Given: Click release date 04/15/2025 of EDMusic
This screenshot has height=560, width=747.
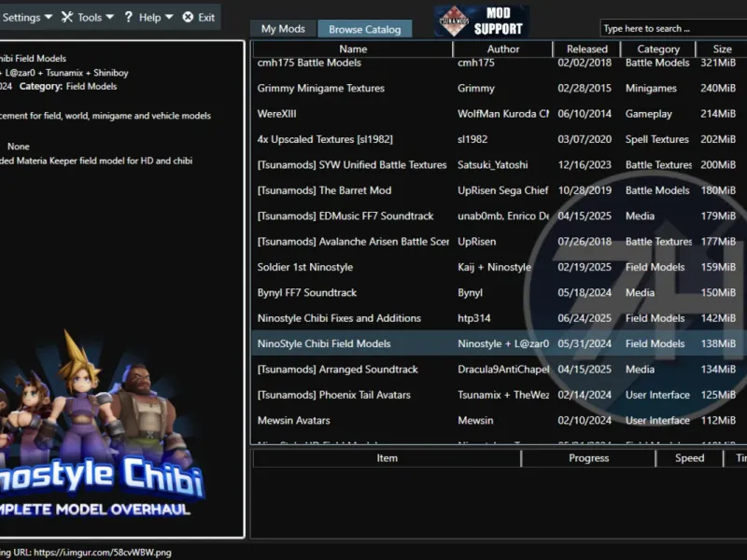Looking at the screenshot, I should coord(585,217).
